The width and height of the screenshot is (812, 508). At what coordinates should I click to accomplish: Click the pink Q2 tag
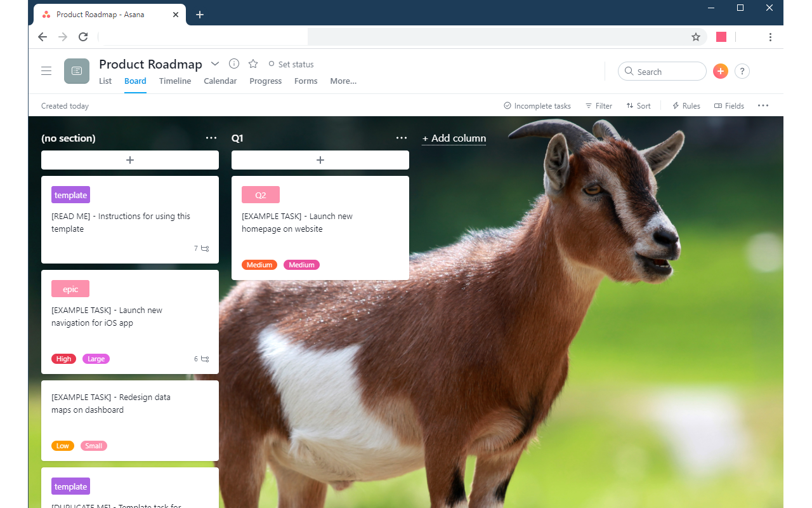click(x=261, y=195)
